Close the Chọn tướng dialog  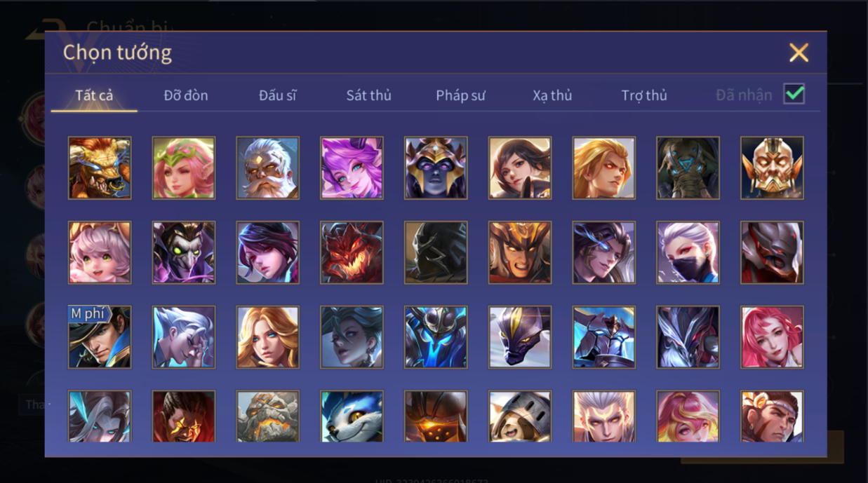pos(799,53)
